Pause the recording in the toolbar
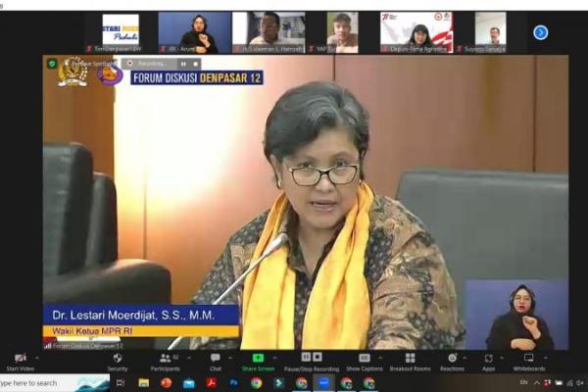This screenshot has height=392, width=588. pos(305,357)
